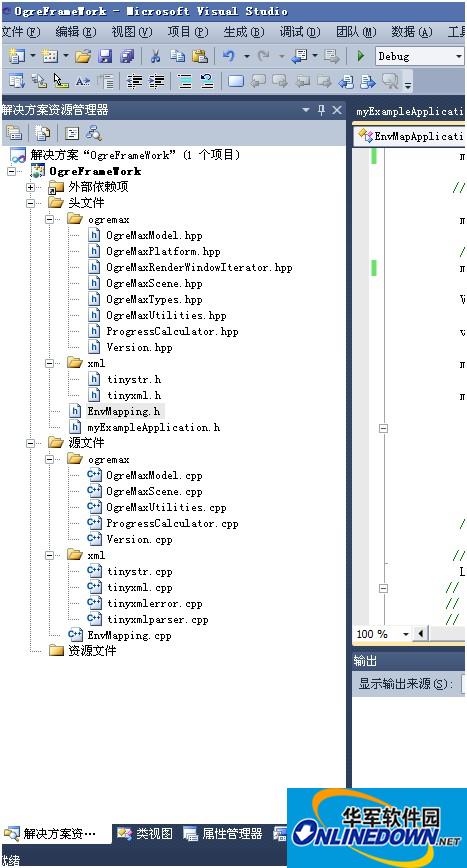Select ProgressCalculator.cpp file
The height and width of the screenshot is (868, 467).
[172, 523]
